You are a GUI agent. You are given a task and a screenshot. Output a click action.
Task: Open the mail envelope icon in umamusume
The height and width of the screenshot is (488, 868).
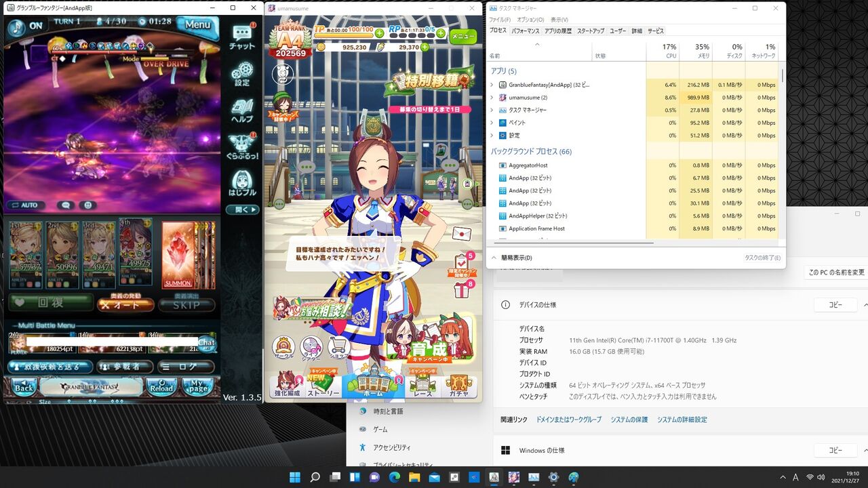(461, 233)
